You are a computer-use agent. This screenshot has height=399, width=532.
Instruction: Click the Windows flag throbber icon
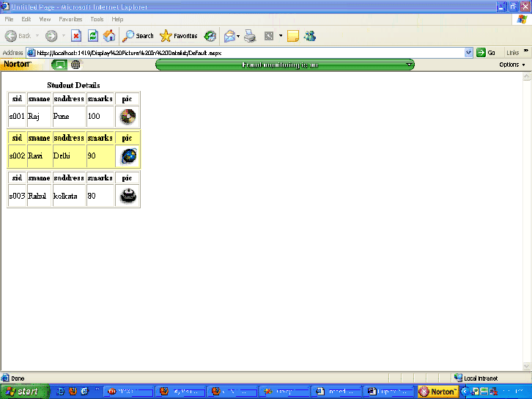[522, 19]
